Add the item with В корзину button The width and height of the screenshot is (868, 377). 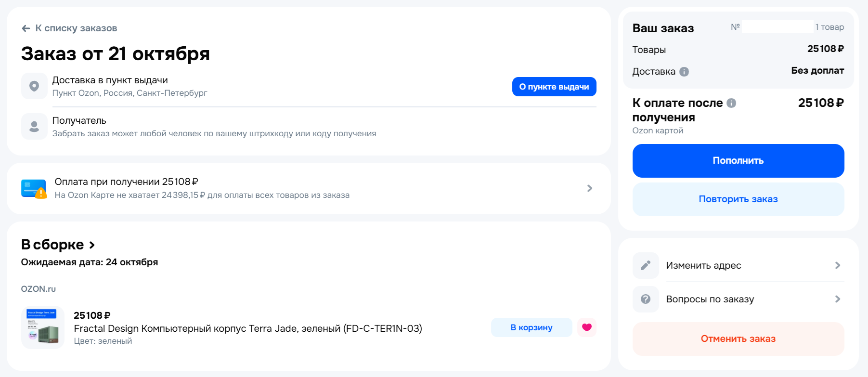tap(531, 327)
